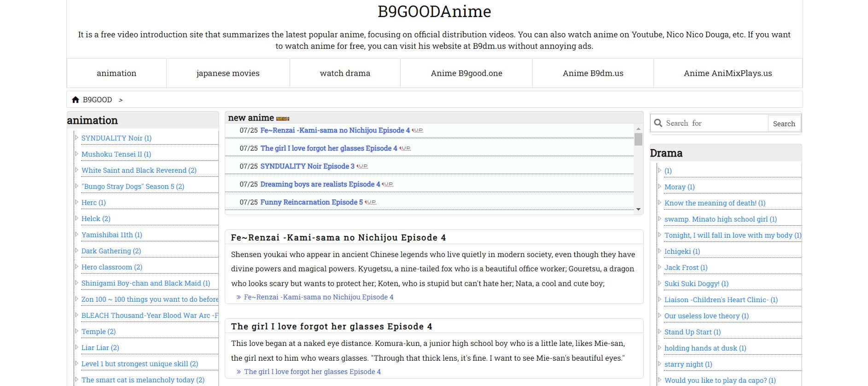Click Fe~Renzai read-more link below description
The image size is (868, 386).
(x=319, y=297)
